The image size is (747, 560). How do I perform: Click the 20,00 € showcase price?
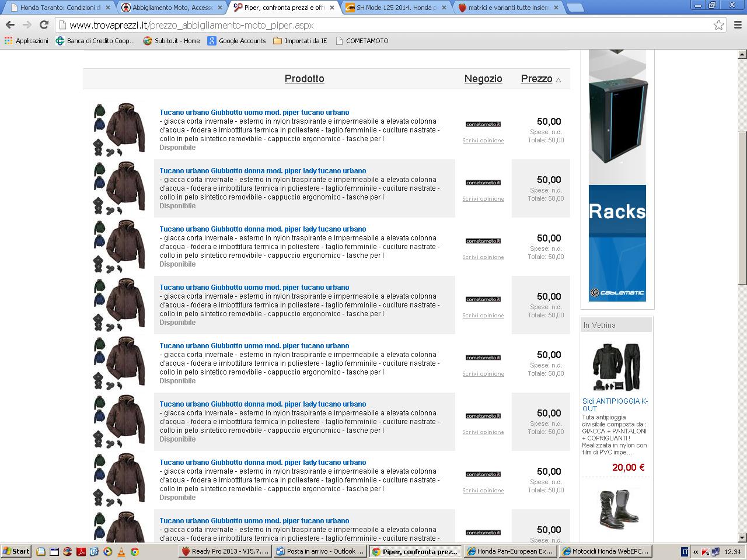pos(629,467)
